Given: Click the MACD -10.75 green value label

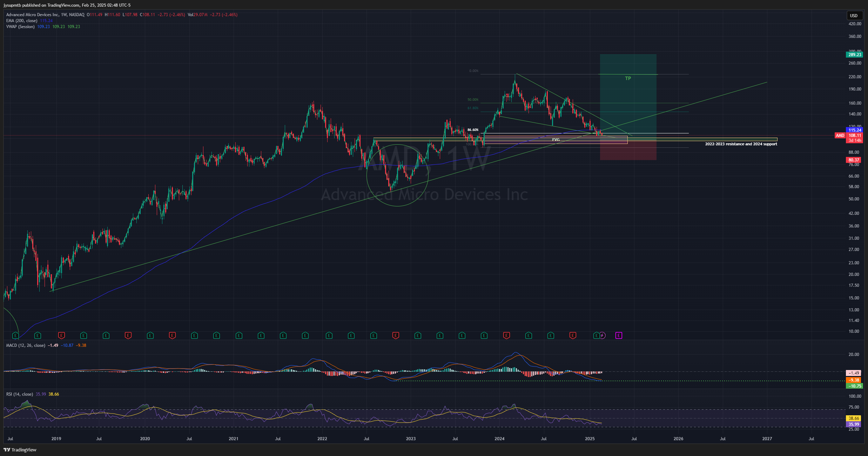Looking at the screenshot, I should (x=855, y=386).
